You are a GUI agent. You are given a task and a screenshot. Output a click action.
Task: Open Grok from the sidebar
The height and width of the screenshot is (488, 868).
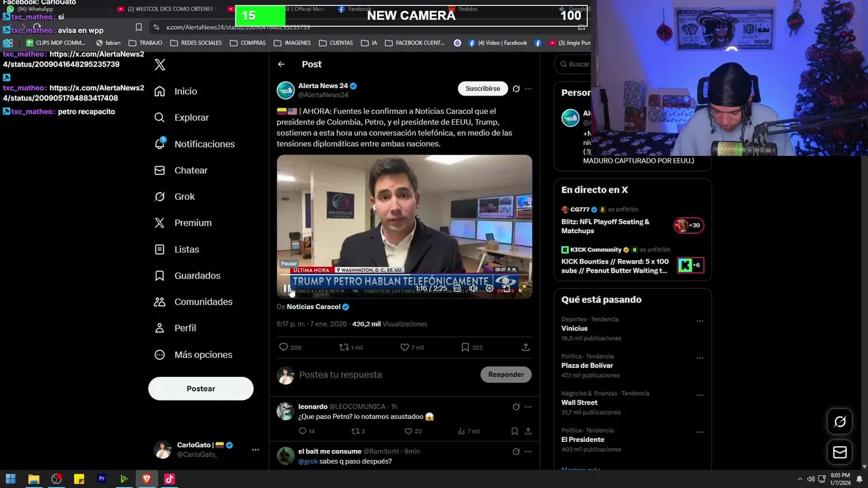pos(174,197)
